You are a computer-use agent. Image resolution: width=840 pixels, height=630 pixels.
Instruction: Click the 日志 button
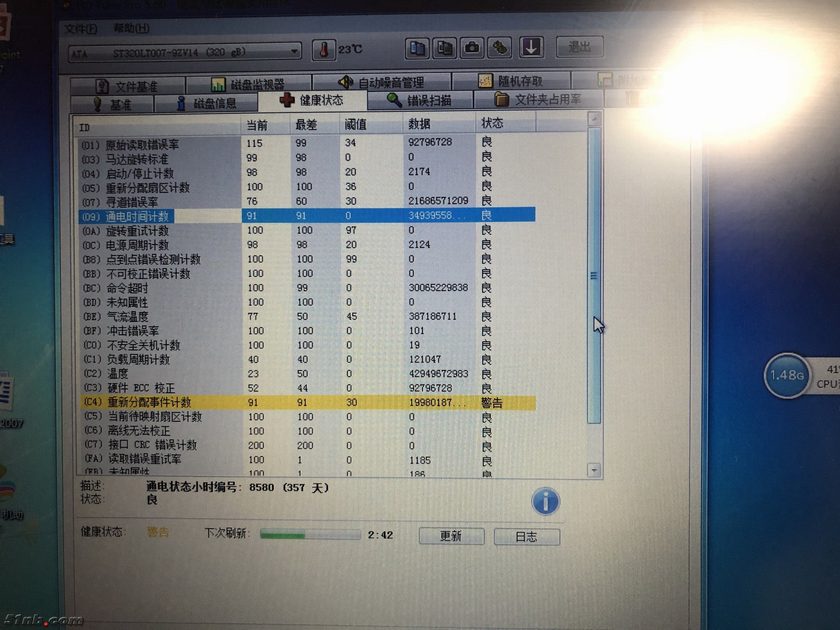[x=526, y=536]
